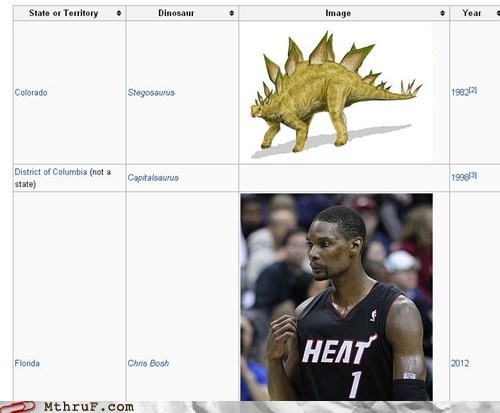Select the year 2012 cell text
500x413 pixels.
click(x=460, y=363)
